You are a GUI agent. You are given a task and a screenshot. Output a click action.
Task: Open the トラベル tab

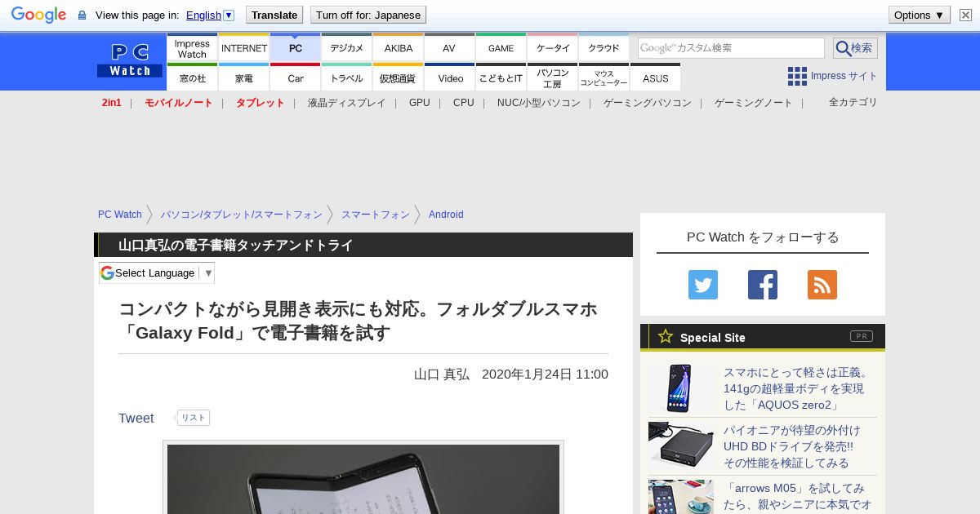[347, 78]
